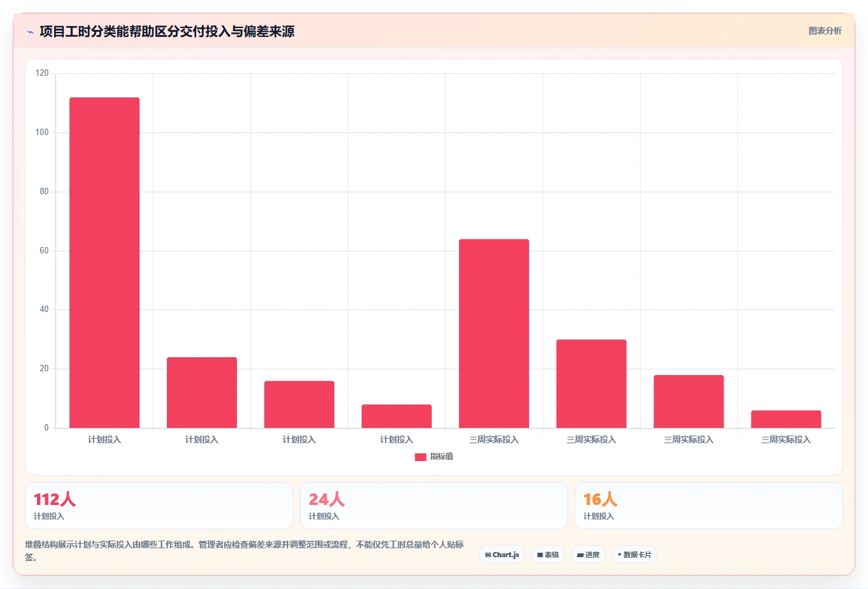Select the 进度 chip
The height and width of the screenshot is (589, 868).
[x=588, y=555]
